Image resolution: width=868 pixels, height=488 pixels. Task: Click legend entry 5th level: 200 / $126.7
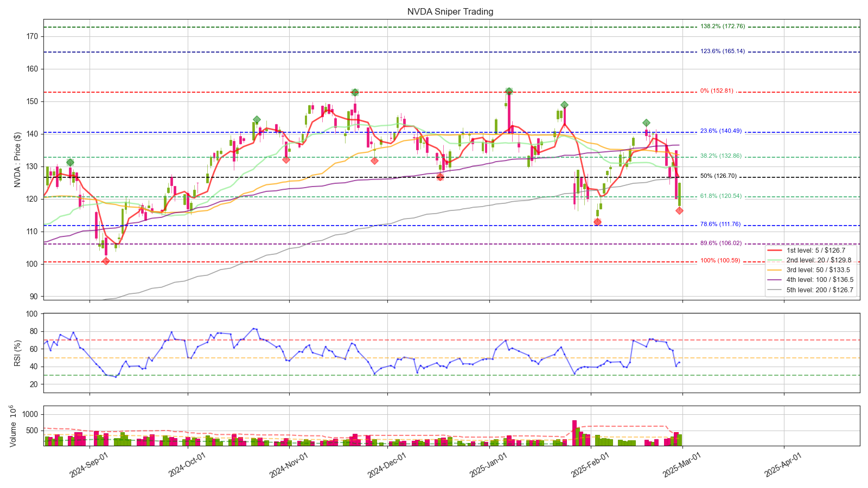click(x=820, y=290)
